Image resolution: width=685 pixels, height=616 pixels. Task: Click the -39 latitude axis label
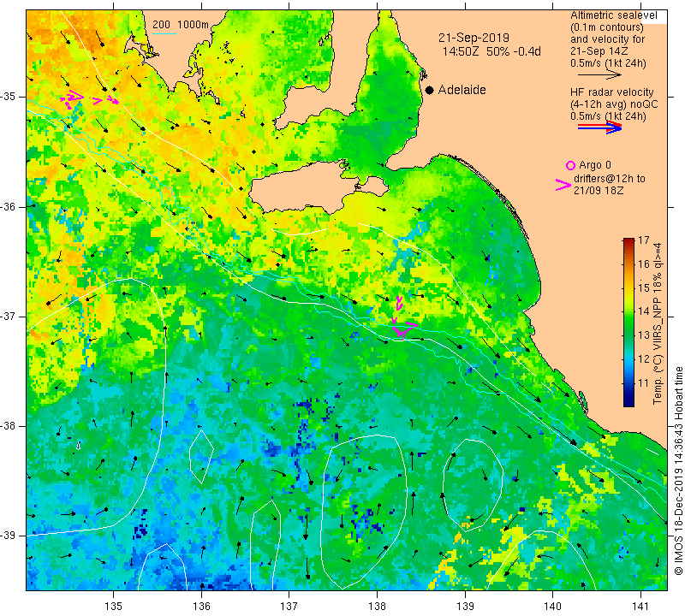click(9, 536)
